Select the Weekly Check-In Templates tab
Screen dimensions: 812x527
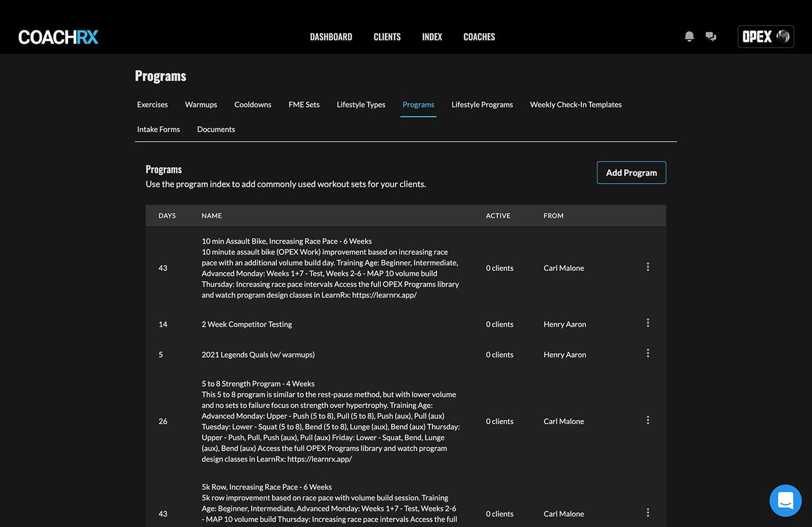coord(575,105)
